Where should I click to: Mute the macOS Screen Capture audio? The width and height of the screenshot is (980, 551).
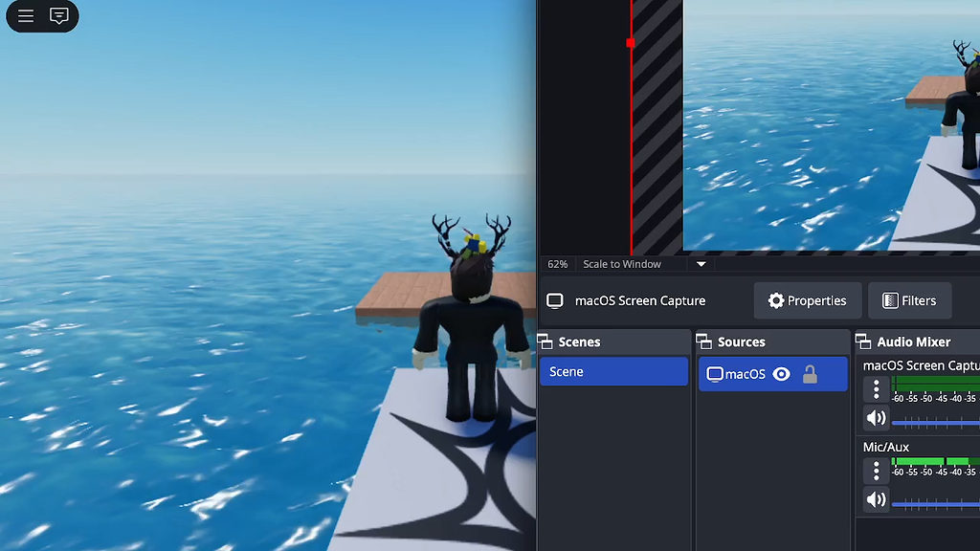[877, 418]
